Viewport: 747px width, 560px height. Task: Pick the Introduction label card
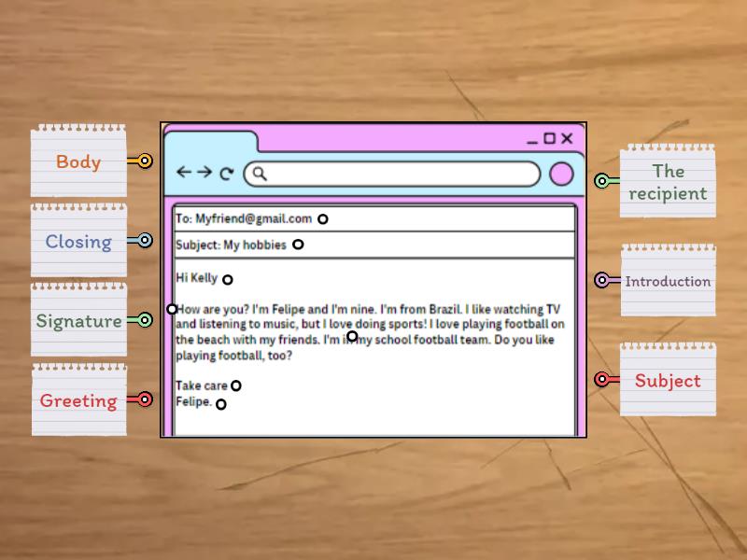pos(668,281)
